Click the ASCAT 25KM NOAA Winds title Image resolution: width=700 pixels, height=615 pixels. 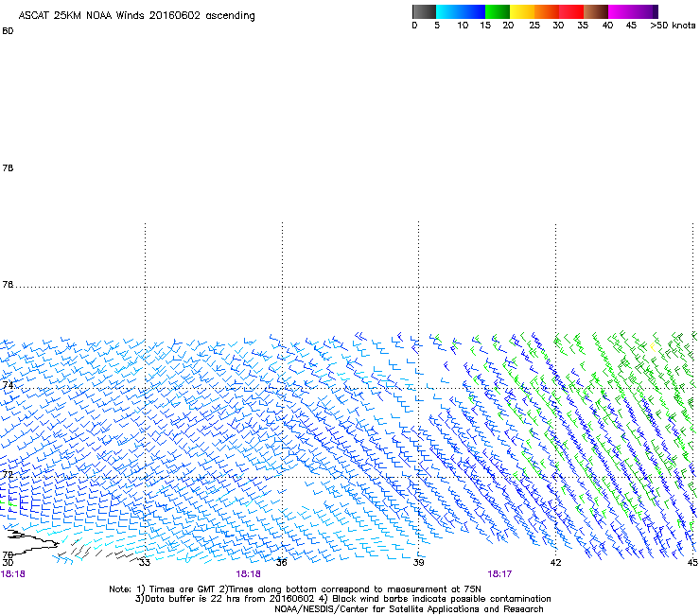(x=136, y=16)
